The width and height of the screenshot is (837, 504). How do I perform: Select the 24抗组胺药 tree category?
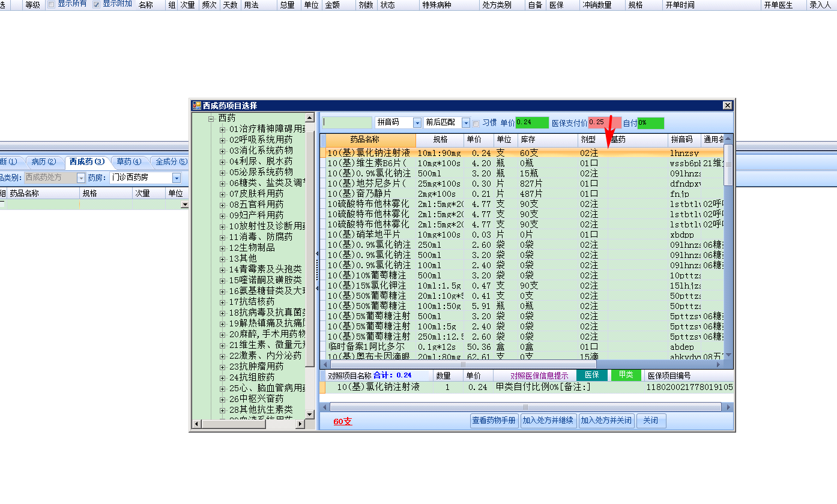[x=252, y=377]
